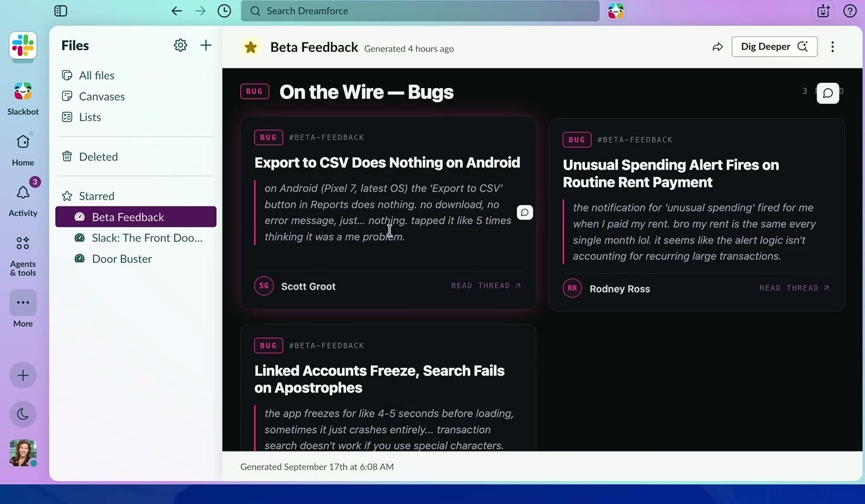The height and width of the screenshot is (504, 865).
Task: Click the Rodney Ross author name
Action: click(620, 289)
